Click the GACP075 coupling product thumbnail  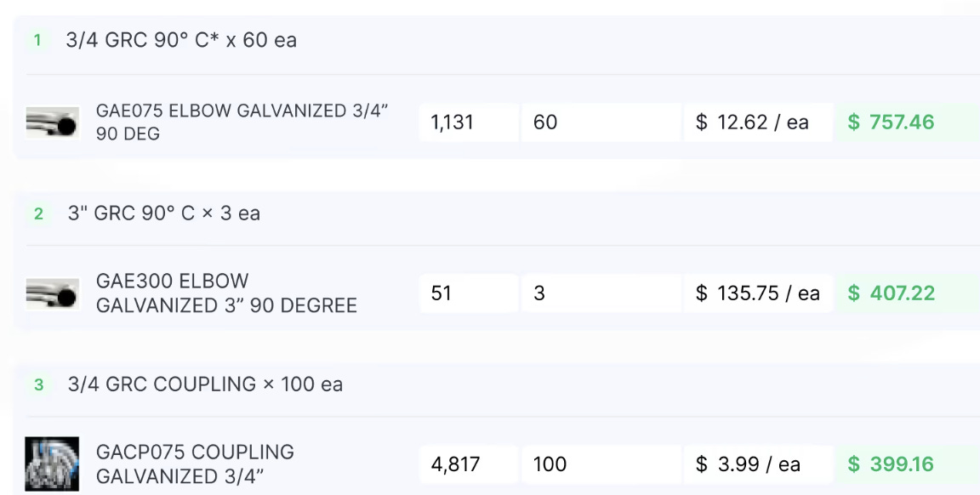[51, 464]
